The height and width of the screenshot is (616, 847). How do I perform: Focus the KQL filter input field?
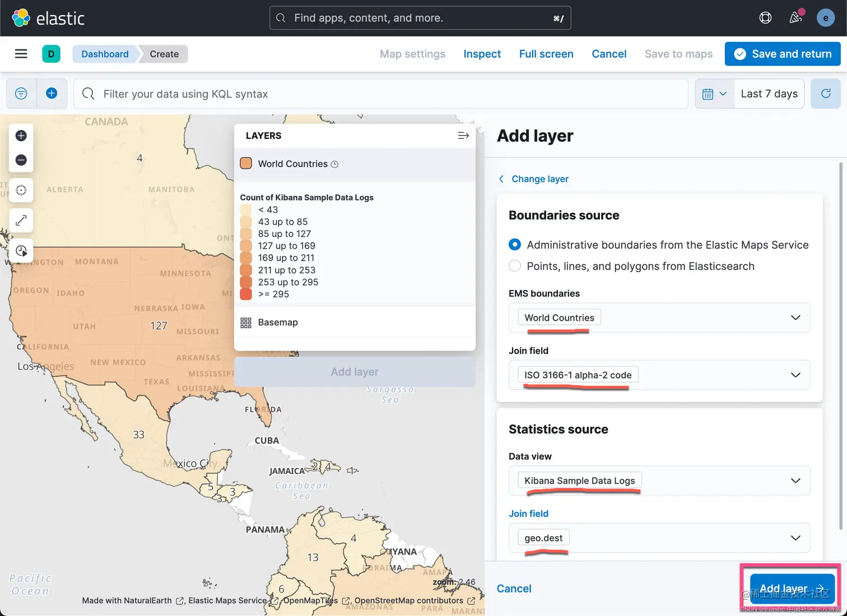tap(381, 94)
